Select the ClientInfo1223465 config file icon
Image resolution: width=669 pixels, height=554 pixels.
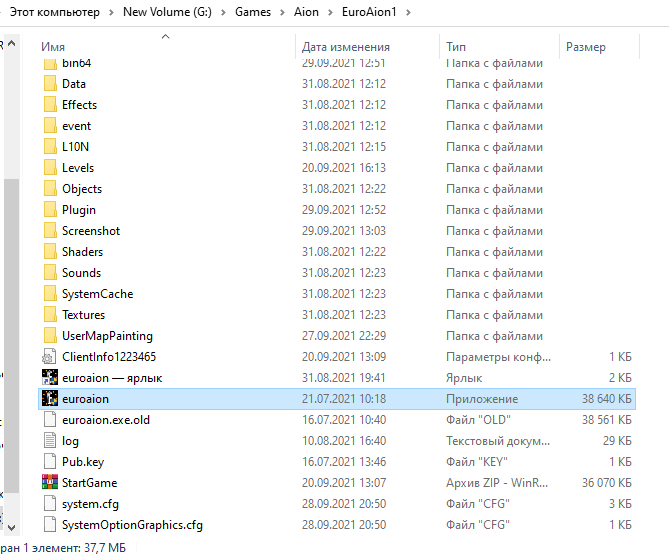[x=50, y=357]
